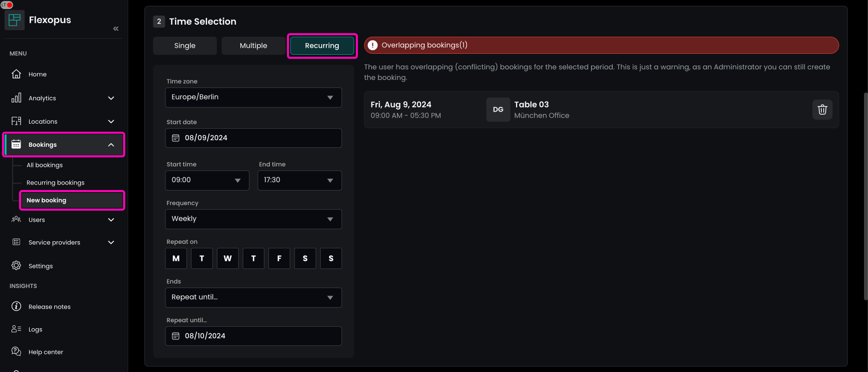Delete the overlapping Table 03 booking

point(822,110)
